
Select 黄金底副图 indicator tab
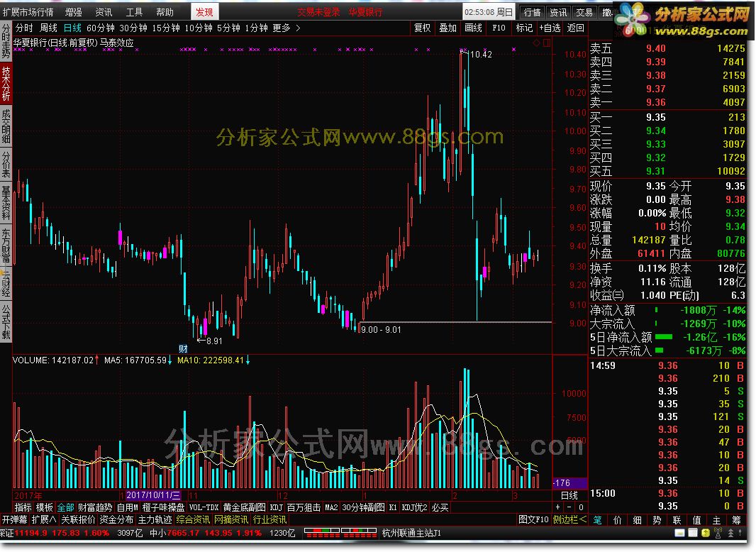[x=245, y=507]
